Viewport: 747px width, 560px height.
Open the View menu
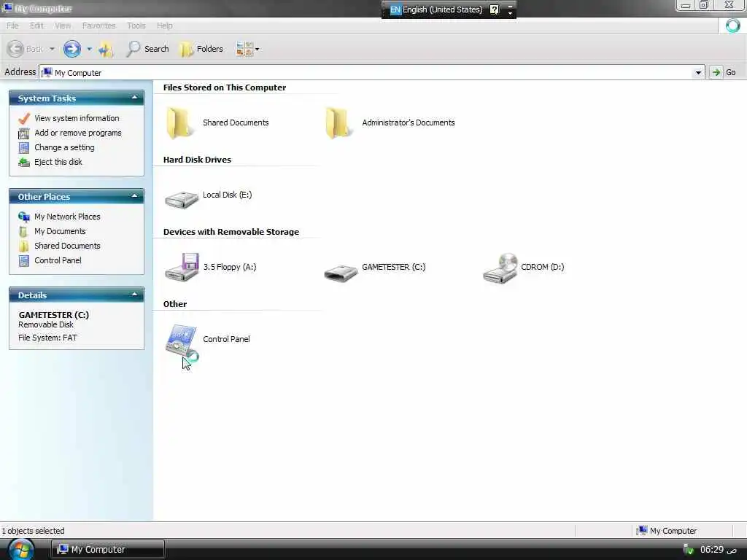tap(63, 26)
